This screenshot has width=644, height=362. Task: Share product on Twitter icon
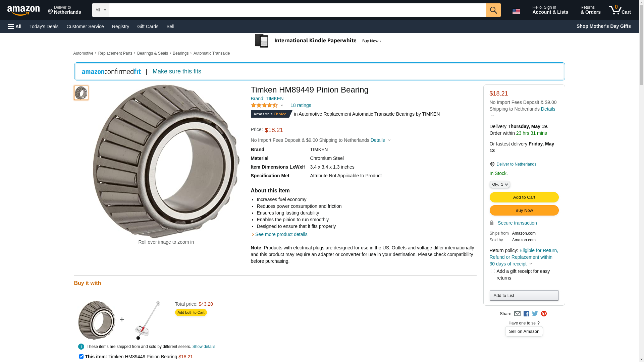535,314
